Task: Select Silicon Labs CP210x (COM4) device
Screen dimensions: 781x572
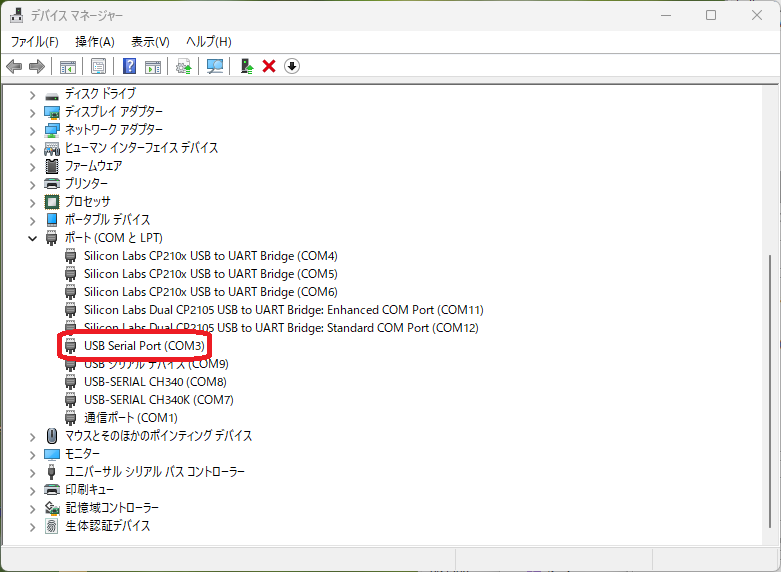Action: click(211, 256)
